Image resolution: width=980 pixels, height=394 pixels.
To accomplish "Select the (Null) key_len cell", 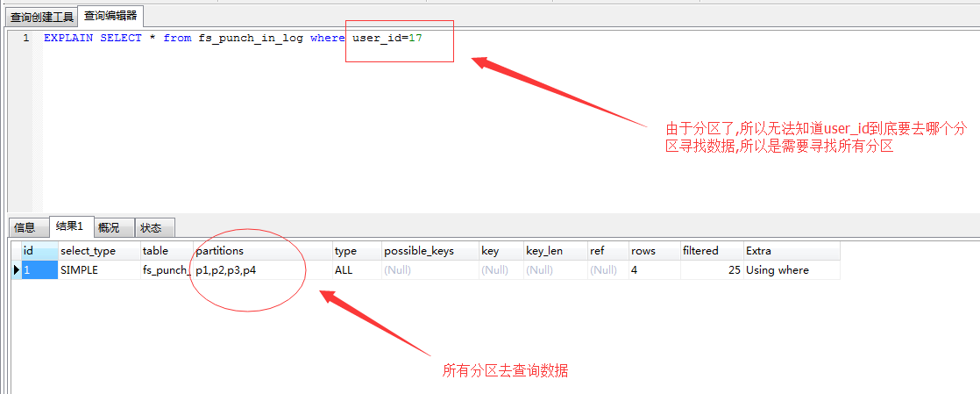I will (x=555, y=270).
